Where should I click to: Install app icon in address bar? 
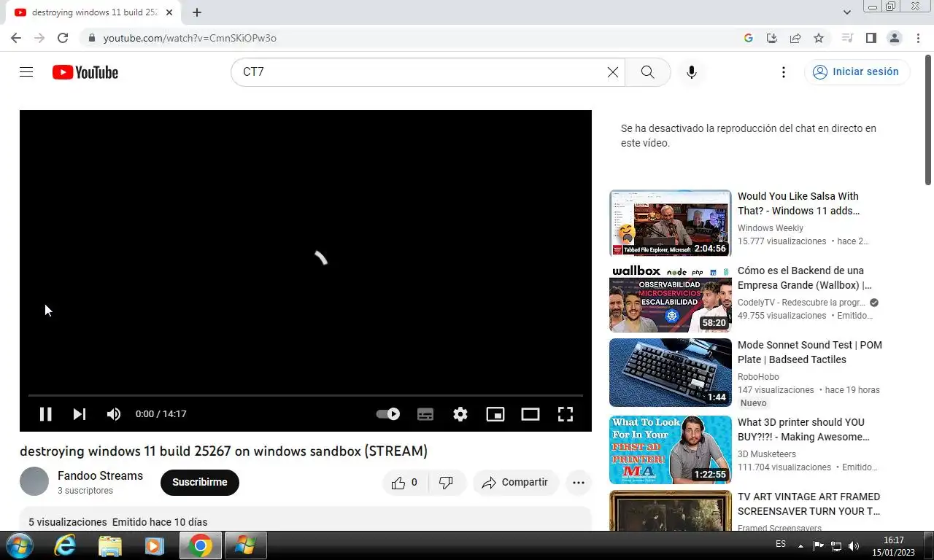coord(772,38)
